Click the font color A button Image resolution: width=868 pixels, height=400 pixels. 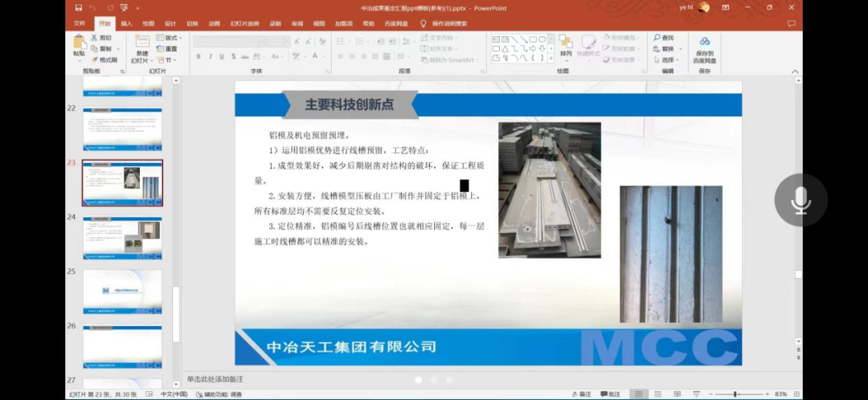[315, 56]
